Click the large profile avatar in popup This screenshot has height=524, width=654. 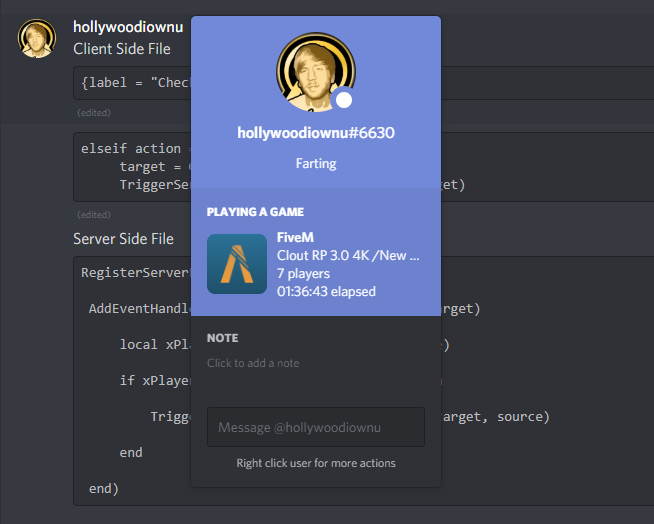pyautogui.click(x=316, y=72)
